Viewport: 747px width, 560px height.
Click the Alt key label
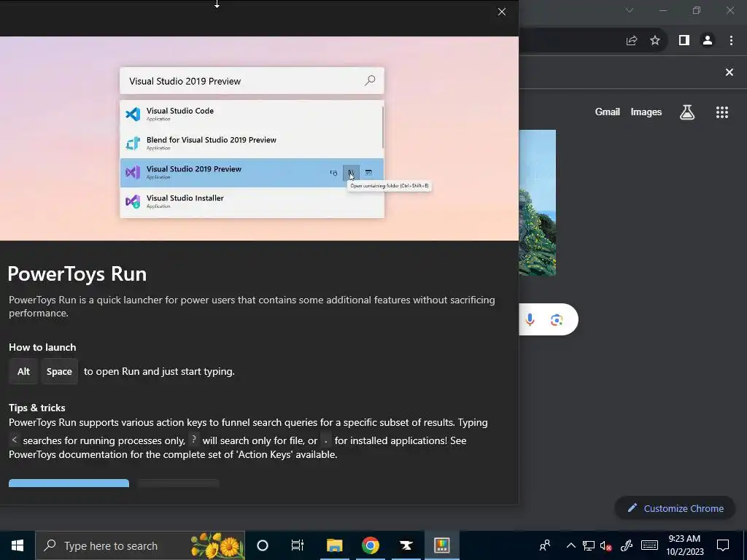[x=23, y=371]
